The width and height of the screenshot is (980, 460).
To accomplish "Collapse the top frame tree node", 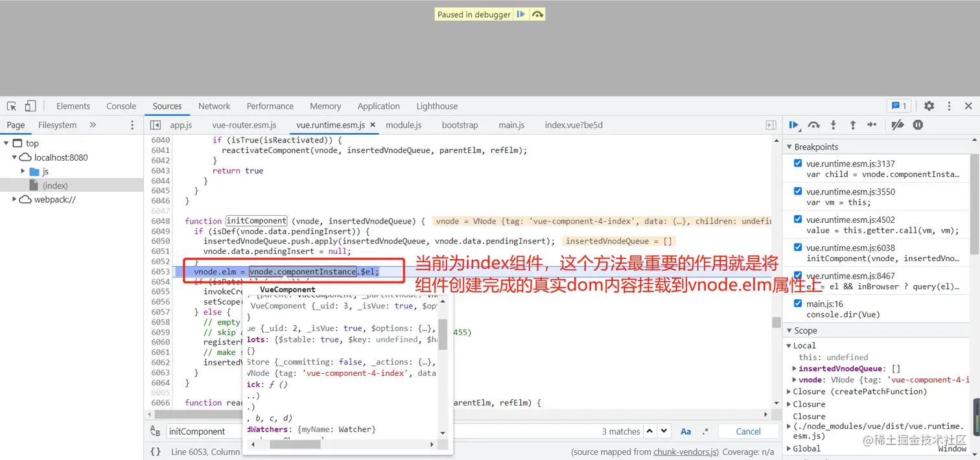I will (x=6, y=143).
